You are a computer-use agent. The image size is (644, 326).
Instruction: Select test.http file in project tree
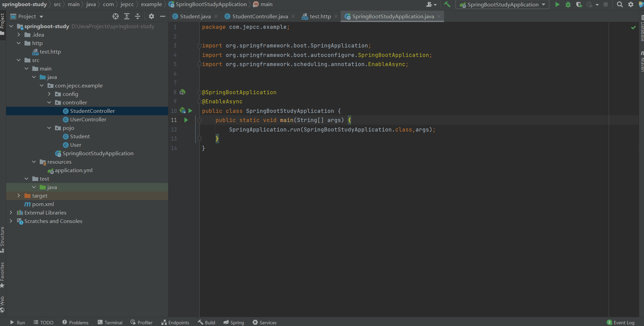(50, 52)
